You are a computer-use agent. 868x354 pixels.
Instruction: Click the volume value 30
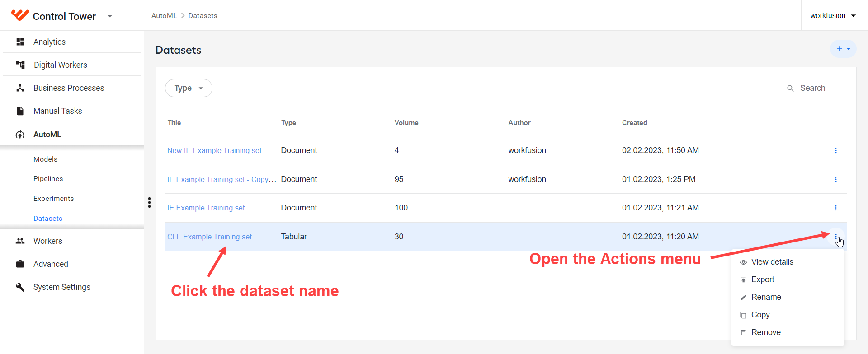coord(399,237)
